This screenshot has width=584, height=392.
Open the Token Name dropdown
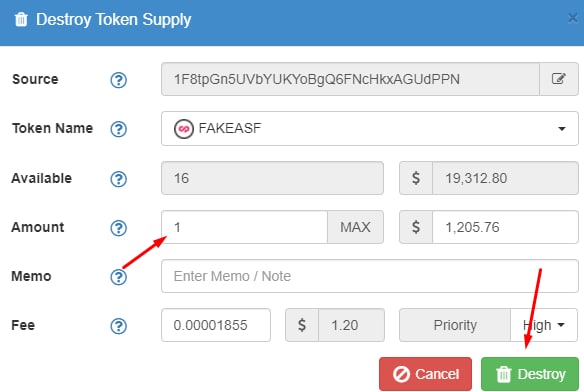(x=369, y=129)
